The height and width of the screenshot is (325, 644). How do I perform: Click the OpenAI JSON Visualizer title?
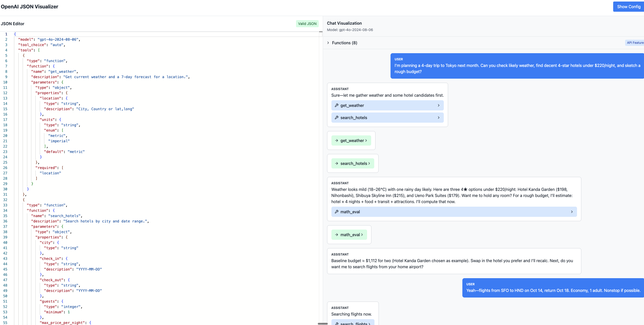tap(30, 7)
